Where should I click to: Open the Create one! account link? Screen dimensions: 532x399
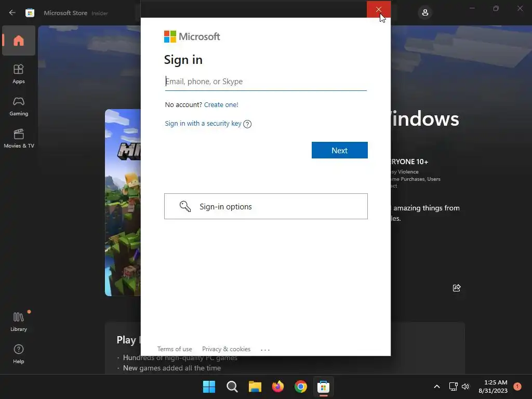pos(221,104)
